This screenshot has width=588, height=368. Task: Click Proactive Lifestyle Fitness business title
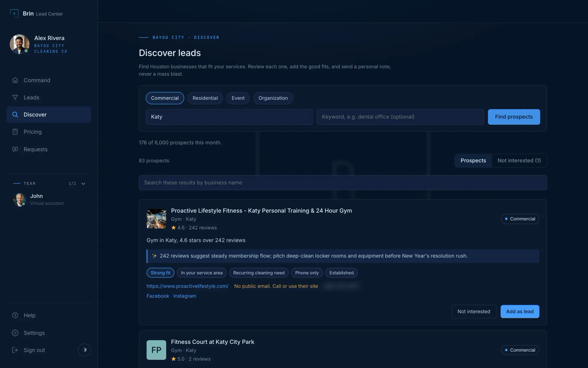261,211
